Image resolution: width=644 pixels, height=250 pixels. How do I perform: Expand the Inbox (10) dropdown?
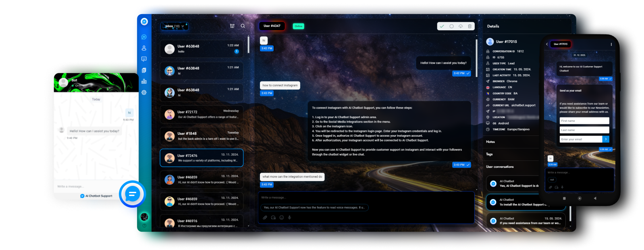click(175, 26)
